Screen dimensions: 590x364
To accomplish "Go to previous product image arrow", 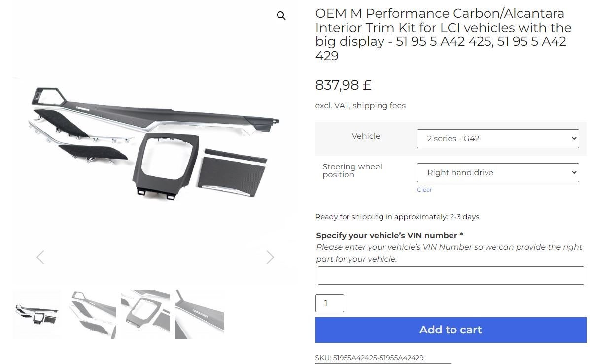I will coord(40,257).
